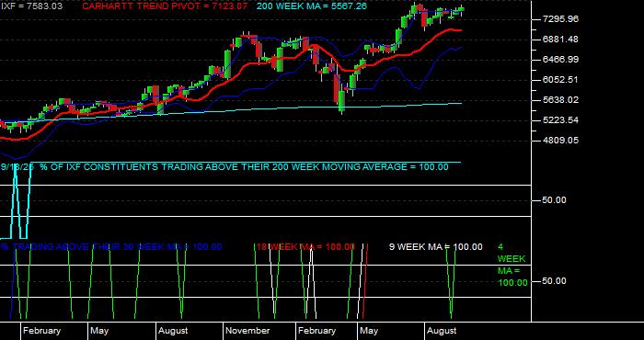The image size is (644, 340).
Task: Click the % of IXF constituents above 200 week MA text
Action: tap(244, 167)
